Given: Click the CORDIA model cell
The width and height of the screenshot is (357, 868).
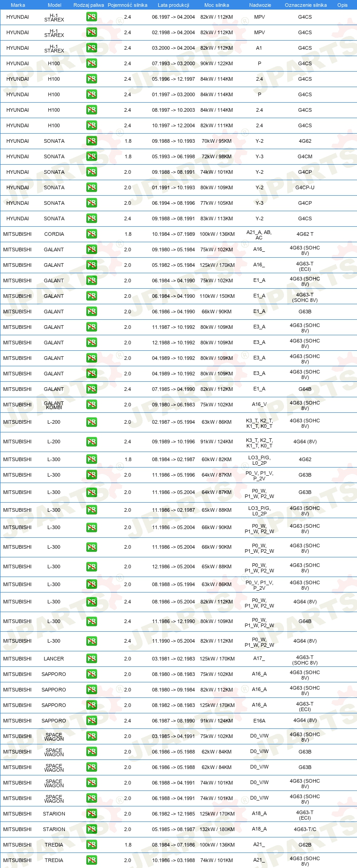Looking at the screenshot, I should 54,234.
